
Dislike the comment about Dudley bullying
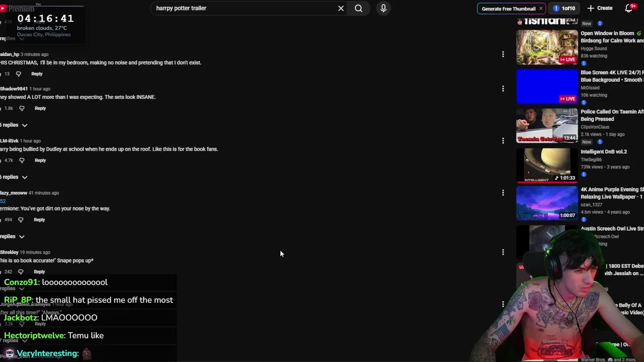22,160
